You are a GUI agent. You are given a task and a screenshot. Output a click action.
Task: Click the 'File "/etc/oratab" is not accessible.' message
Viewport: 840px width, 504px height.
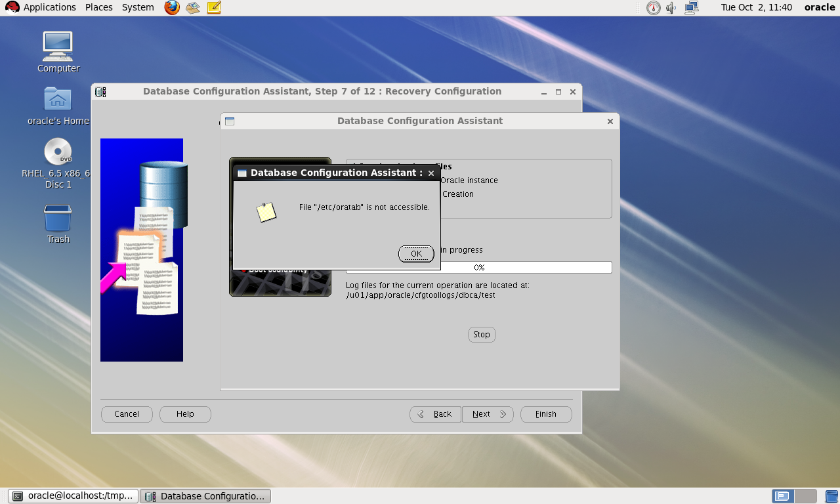coord(364,207)
